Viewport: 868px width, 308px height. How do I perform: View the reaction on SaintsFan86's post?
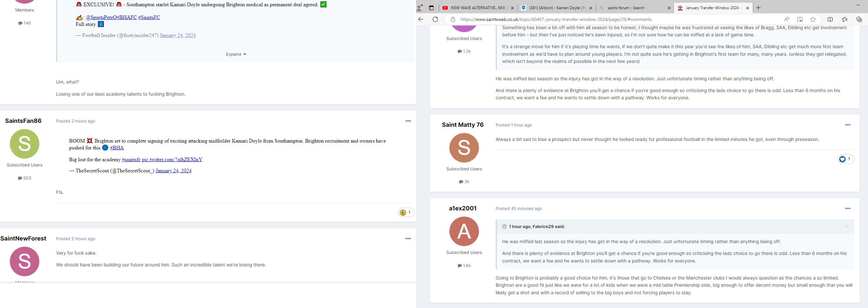406,212
